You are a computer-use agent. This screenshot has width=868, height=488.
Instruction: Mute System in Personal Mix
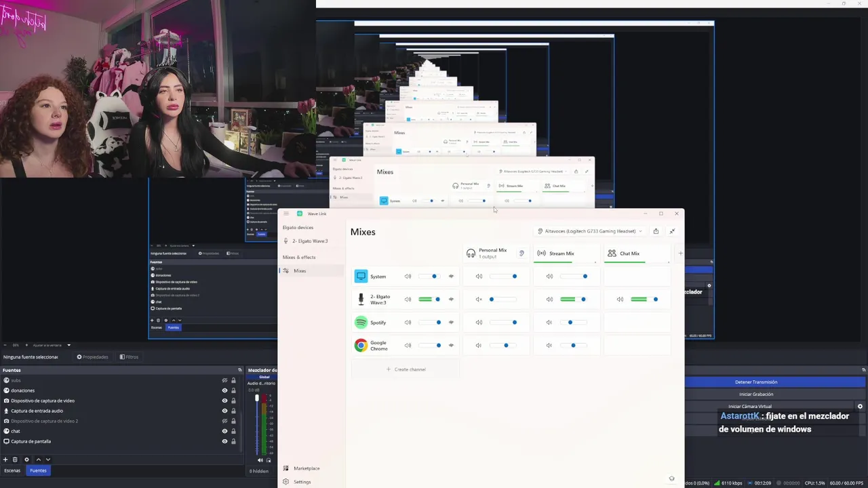[479, 277]
